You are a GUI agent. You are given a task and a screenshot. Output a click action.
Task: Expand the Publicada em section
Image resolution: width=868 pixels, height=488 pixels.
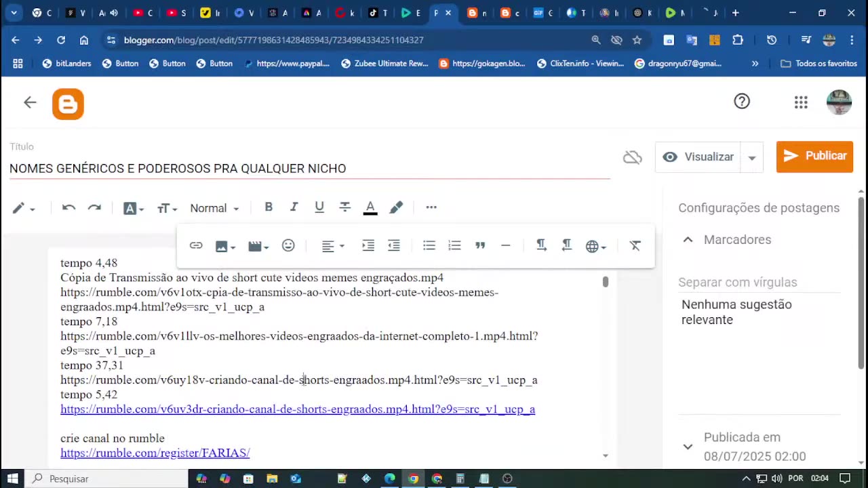coord(688,447)
